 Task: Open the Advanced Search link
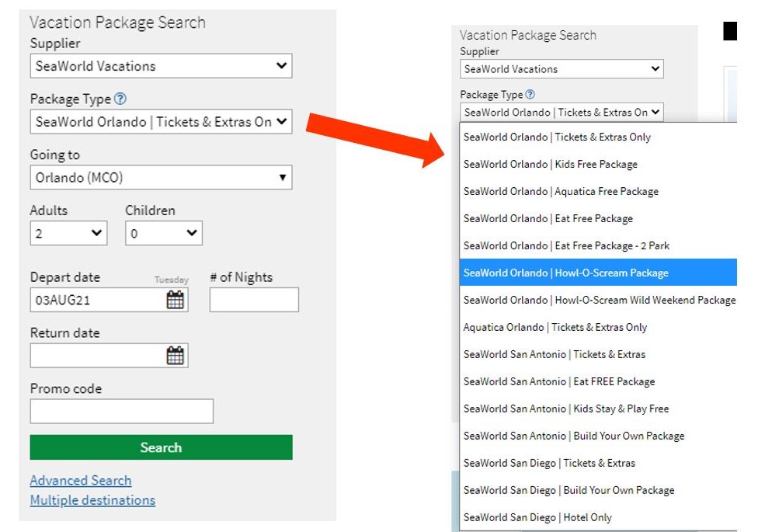tap(81, 481)
